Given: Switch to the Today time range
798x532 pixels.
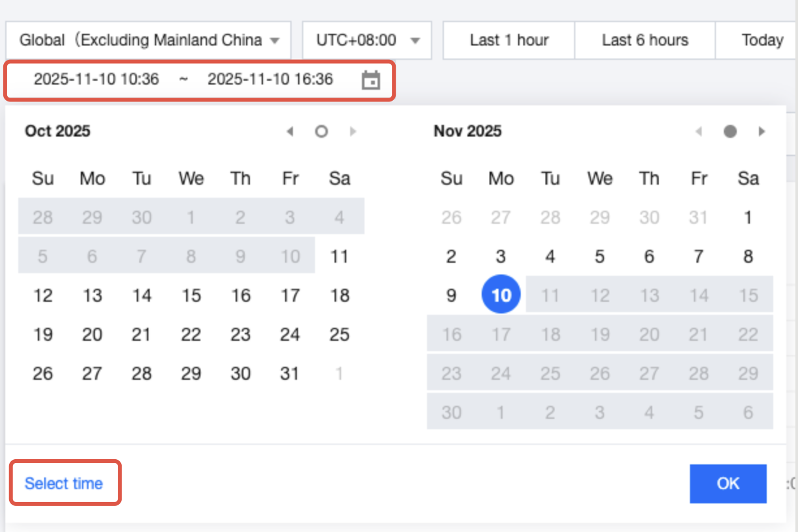Looking at the screenshot, I should coord(762,40).
